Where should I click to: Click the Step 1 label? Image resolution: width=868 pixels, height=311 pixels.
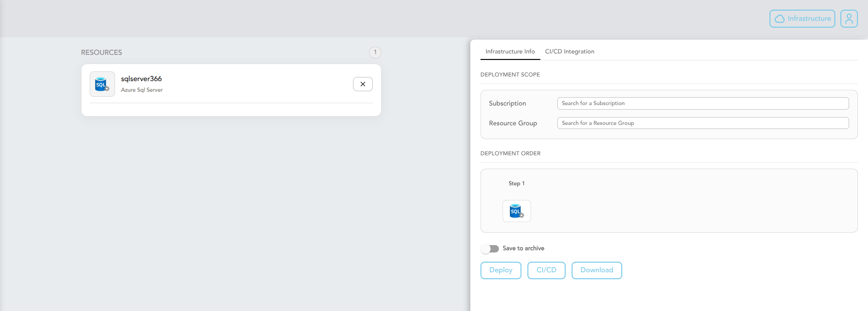click(x=516, y=183)
